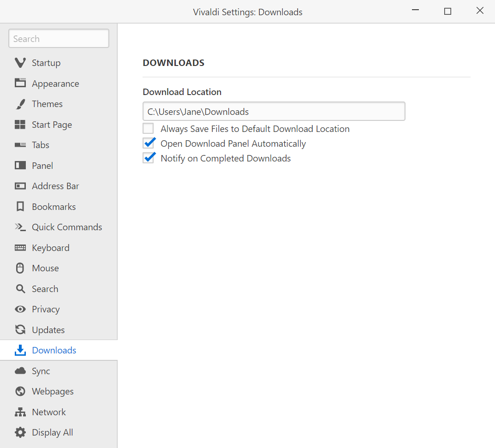Click the Keyboard icon in sidebar
This screenshot has width=495, height=448.
[20, 248]
